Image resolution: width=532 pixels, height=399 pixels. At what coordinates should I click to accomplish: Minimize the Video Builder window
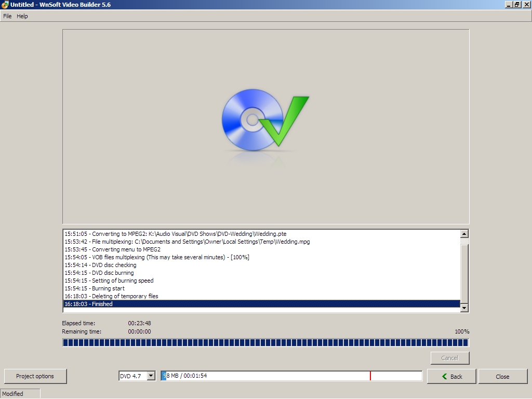(508, 4)
